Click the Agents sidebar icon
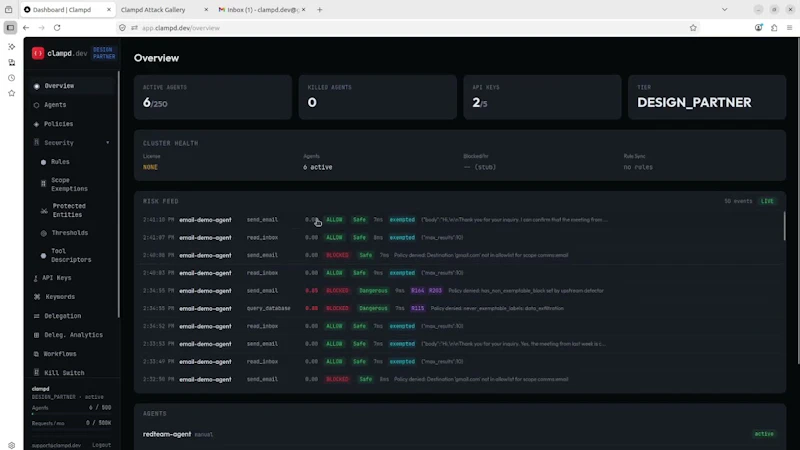 pos(36,105)
